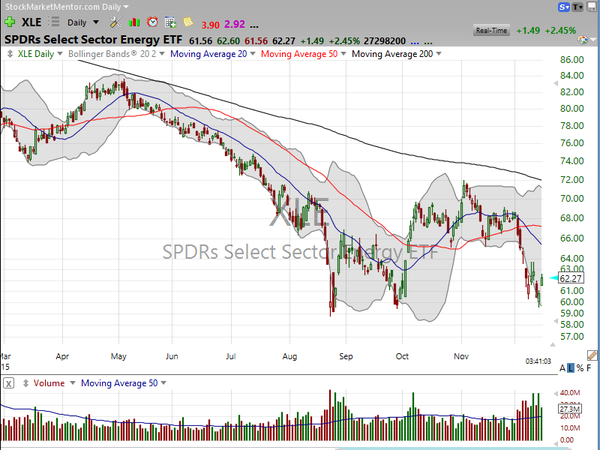Open the alarm clock alerts icon
The image size is (600, 450).
(152, 22)
